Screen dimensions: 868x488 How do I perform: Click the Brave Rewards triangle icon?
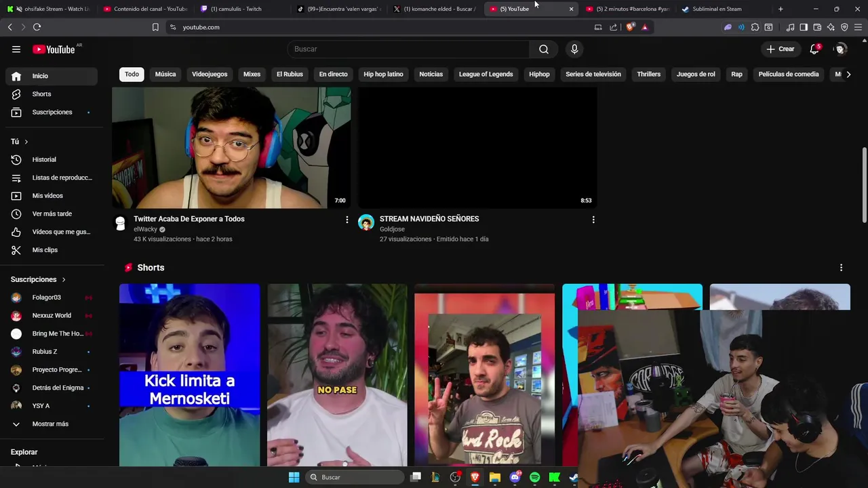click(x=645, y=27)
